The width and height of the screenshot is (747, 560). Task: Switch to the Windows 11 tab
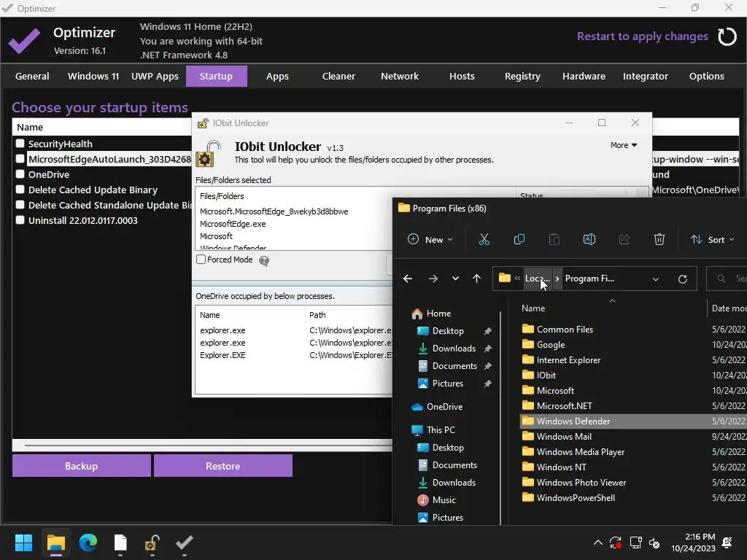[x=93, y=76]
